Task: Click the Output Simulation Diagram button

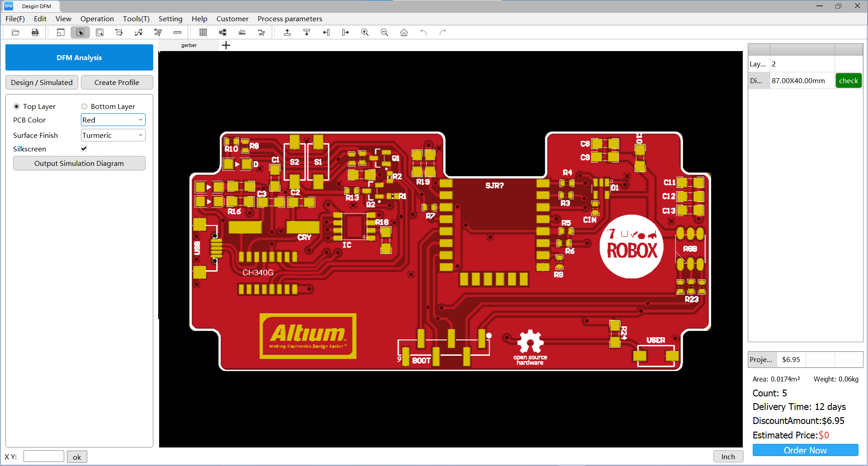Action: coord(79,163)
